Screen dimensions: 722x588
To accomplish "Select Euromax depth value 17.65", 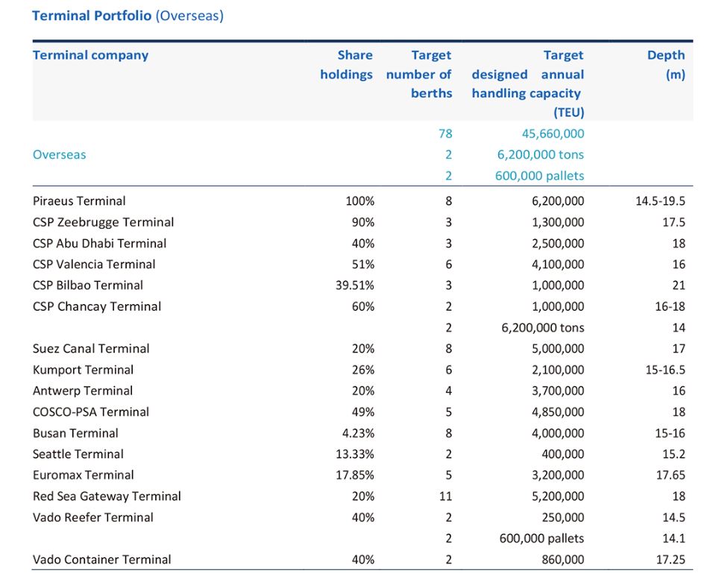I will click(x=671, y=475).
